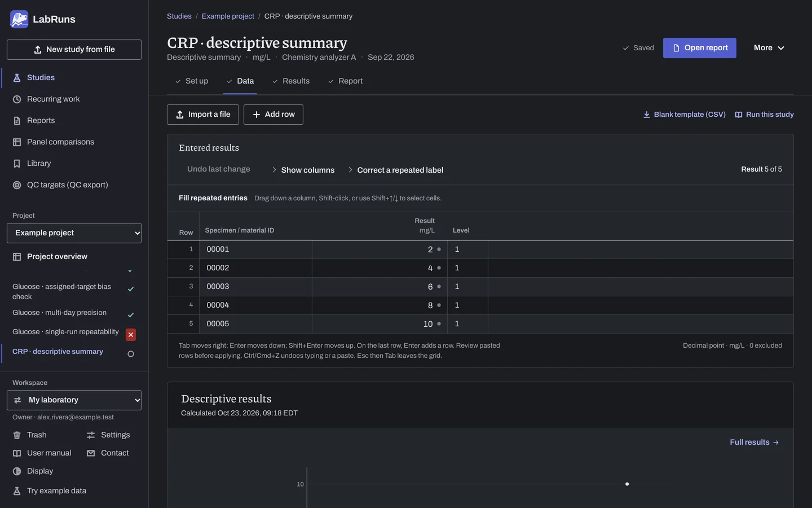This screenshot has height=508, width=812.
Task: Expand Show columns
Action: tap(303, 170)
